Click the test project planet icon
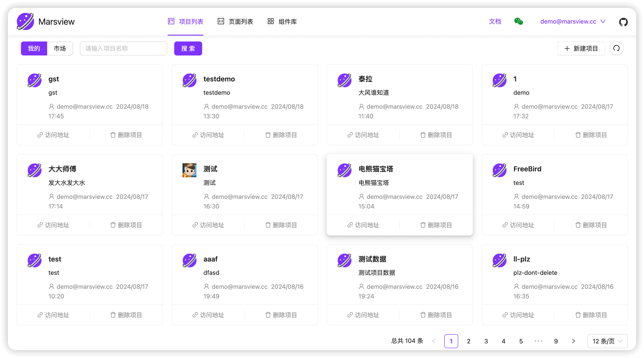The height and width of the screenshot is (358, 644). [34, 260]
